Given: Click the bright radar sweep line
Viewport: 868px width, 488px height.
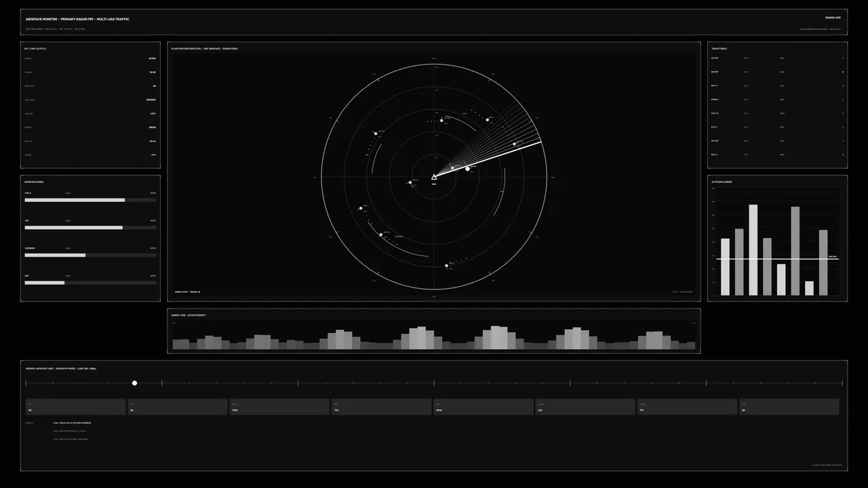Looking at the screenshot, I should pyautogui.click(x=488, y=159).
